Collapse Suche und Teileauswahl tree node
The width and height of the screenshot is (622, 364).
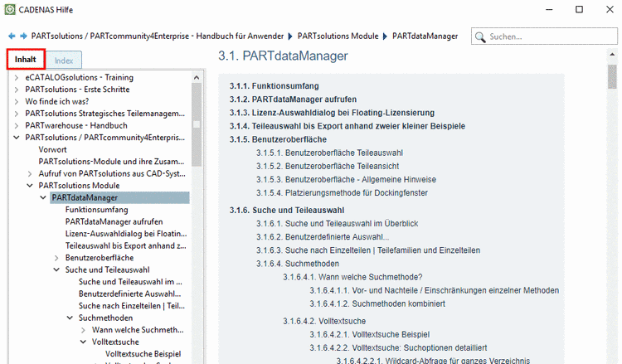point(56,269)
